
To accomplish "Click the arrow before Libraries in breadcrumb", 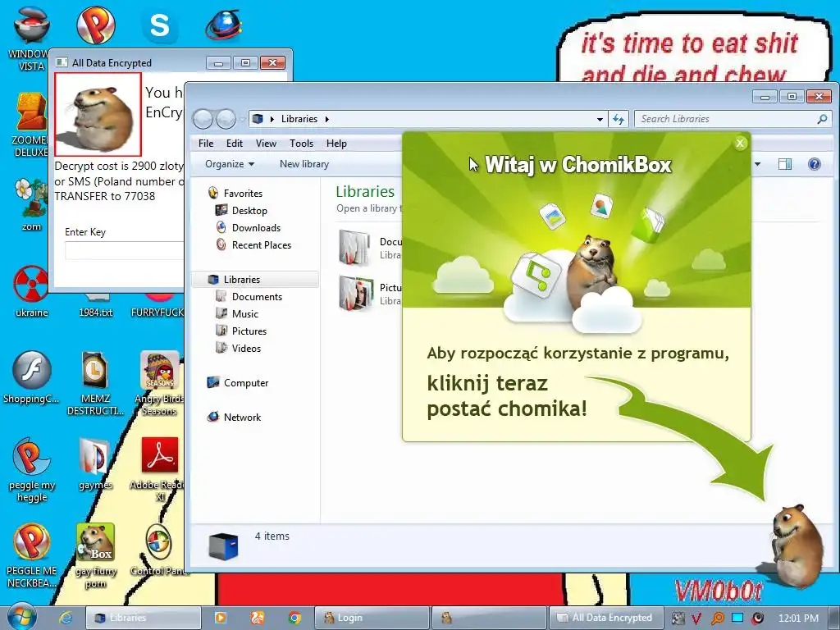I will pos(272,119).
